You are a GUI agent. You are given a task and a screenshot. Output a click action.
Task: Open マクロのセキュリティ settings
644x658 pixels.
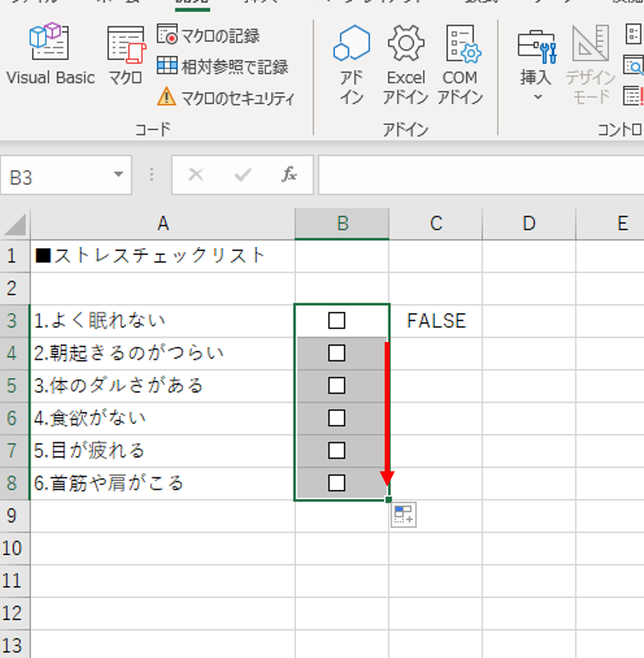pyautogui.click(x=226, y=97)
